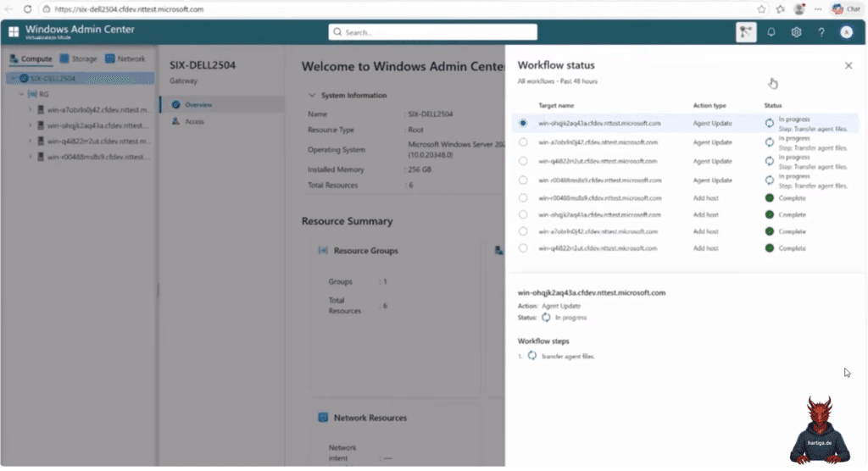Click server icon for win-q4i822rr2ut tree node

41,141
